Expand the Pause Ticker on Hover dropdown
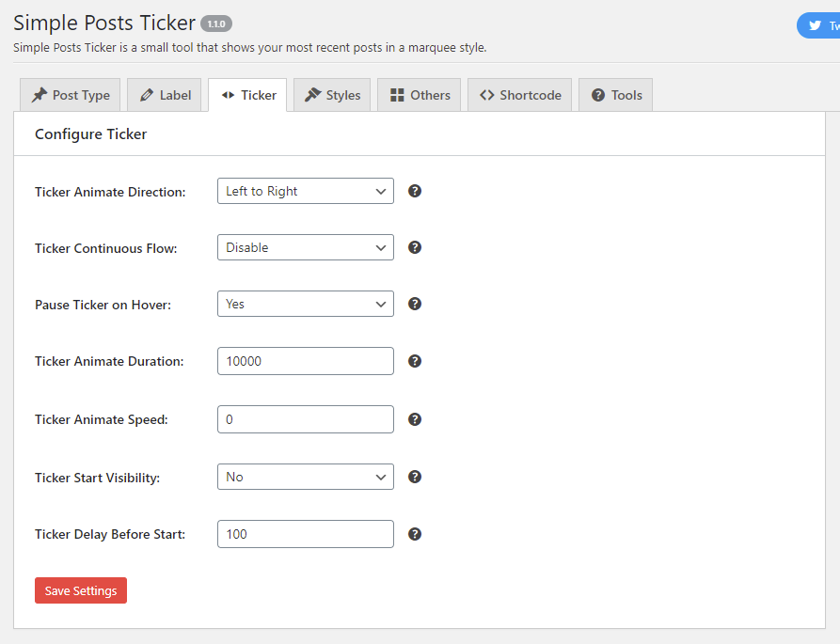Screen dimensions: 840x644 click(x=306, y=304)
